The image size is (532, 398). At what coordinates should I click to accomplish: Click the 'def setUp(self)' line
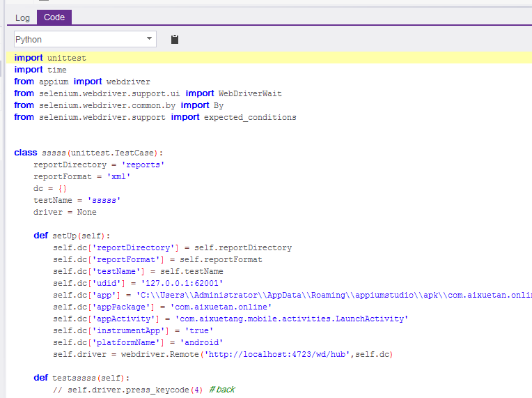[72, 236]
